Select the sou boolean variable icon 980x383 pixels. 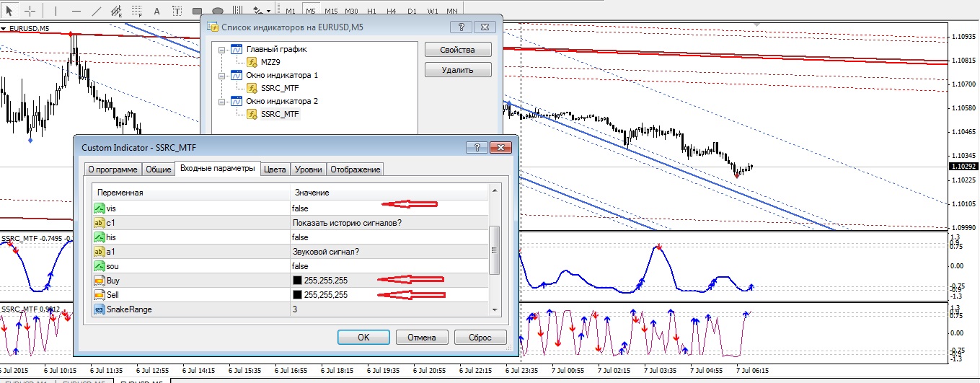coord(100,265)
